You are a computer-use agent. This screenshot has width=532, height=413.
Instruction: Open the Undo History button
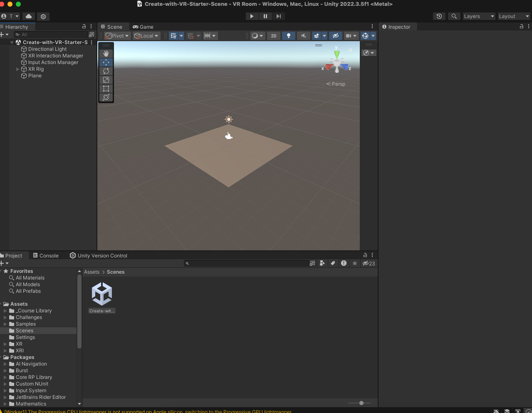439,16
